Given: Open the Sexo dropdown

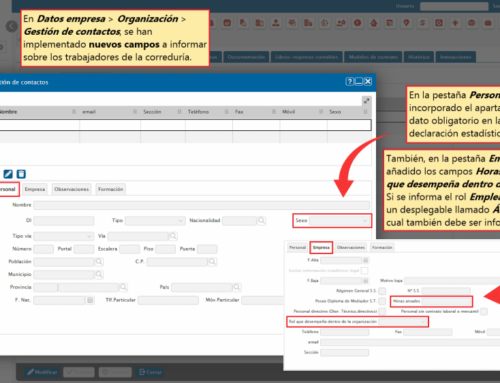Looking at the screenshot, I should [339, 221].
